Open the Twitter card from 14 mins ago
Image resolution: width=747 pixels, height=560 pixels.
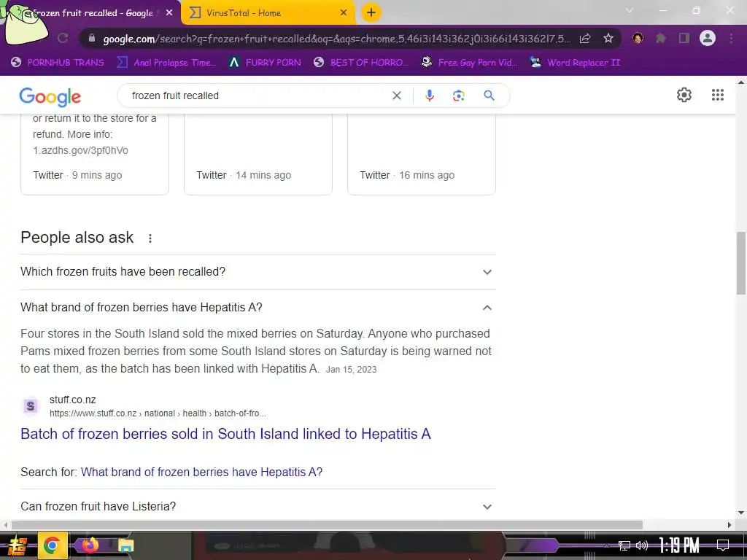pyautogui.click(x=258, y=154)
